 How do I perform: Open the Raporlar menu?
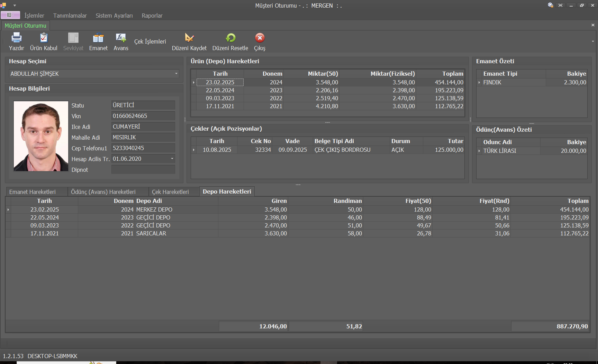point(152,16)
